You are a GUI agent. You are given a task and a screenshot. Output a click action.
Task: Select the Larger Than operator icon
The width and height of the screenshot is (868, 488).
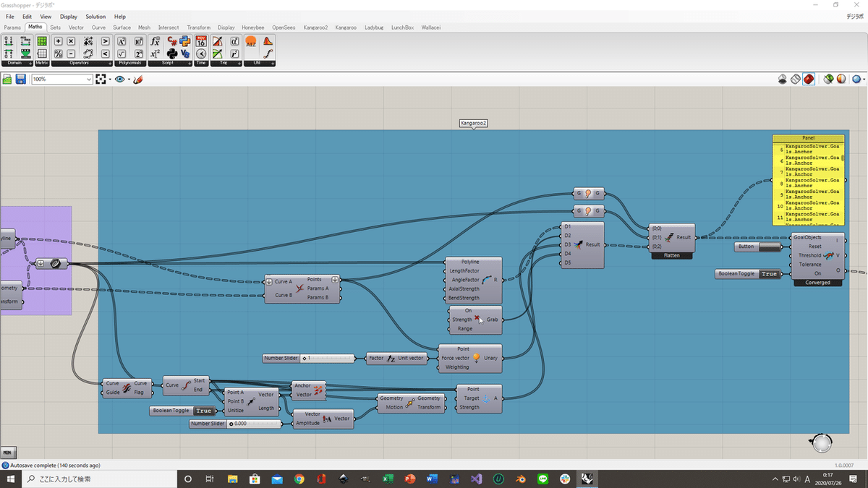(105, 41)
